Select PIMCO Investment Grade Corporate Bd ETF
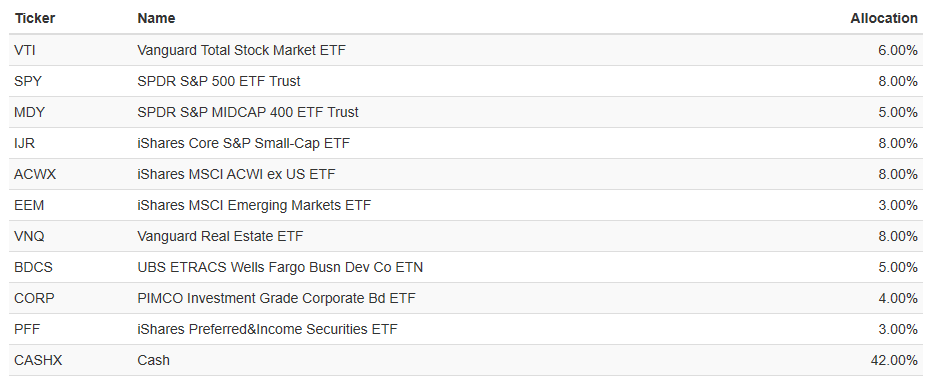 pos(276,298)
